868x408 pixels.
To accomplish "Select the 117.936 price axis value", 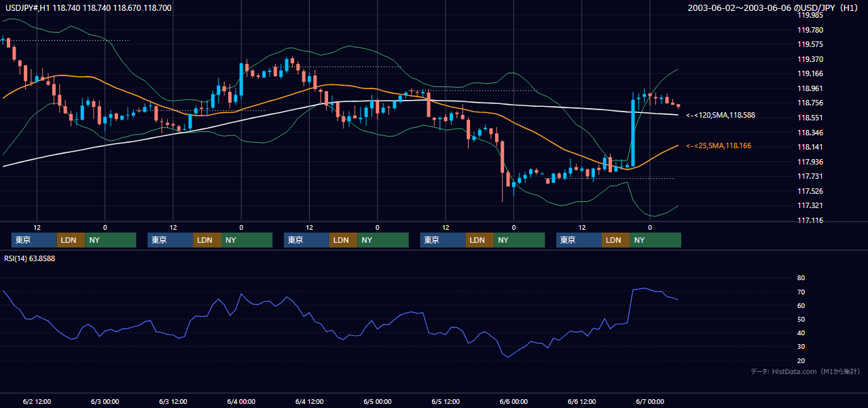I will click(x=810, y=162).
